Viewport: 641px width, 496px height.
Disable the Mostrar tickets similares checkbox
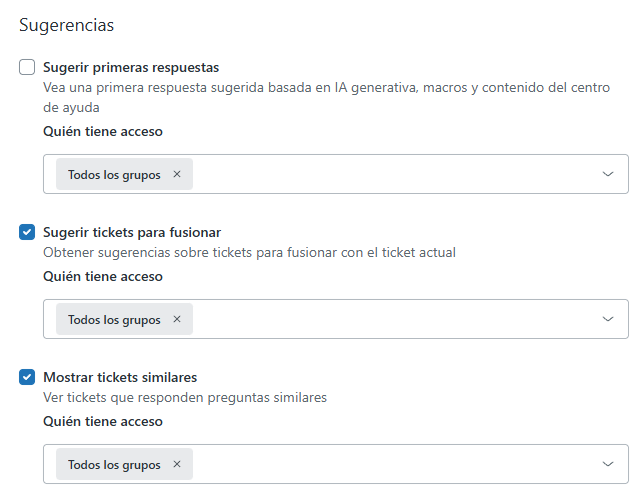pos(27,378)
